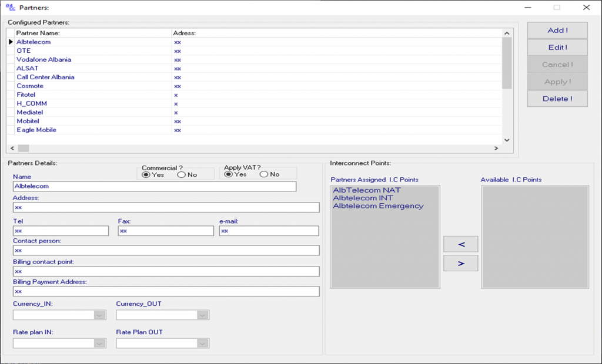Click the Partner Name column header
The height and width of the screenshot is (364, 602).
coord(93,33)
